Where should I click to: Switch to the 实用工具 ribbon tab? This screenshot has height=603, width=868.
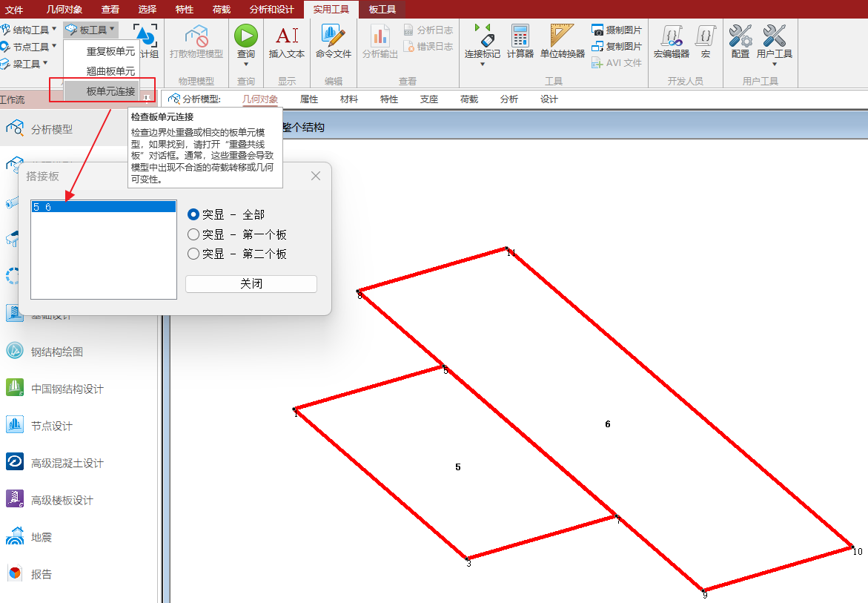331,10
